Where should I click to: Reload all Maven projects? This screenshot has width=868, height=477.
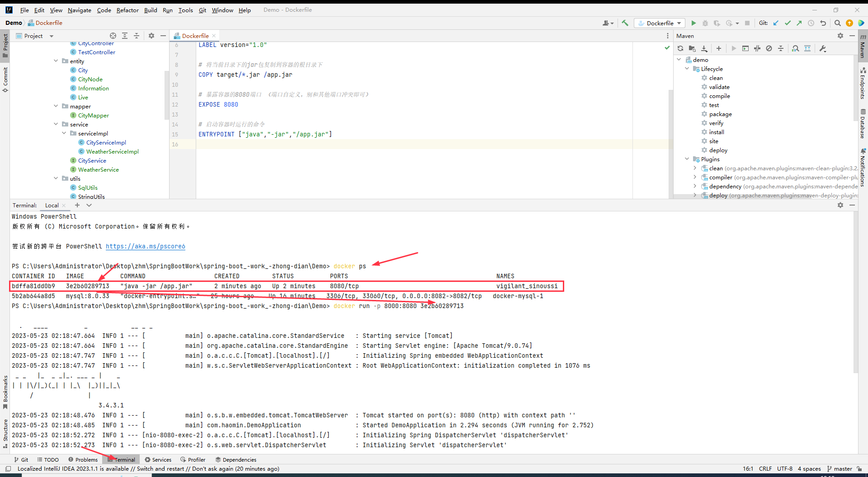pos(680,48)
